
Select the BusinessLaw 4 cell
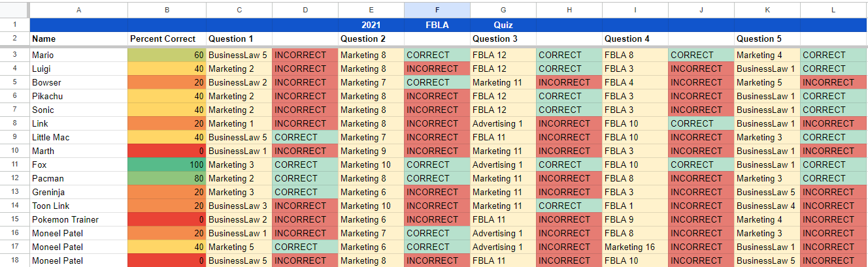767,206
